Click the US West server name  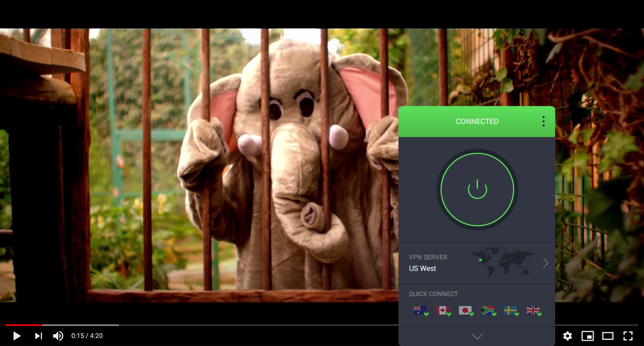point(423,268)
